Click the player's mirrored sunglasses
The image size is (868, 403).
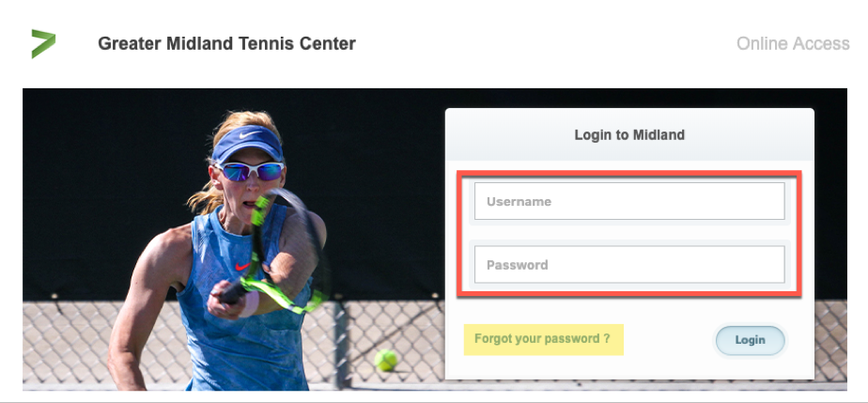point(250,171)
